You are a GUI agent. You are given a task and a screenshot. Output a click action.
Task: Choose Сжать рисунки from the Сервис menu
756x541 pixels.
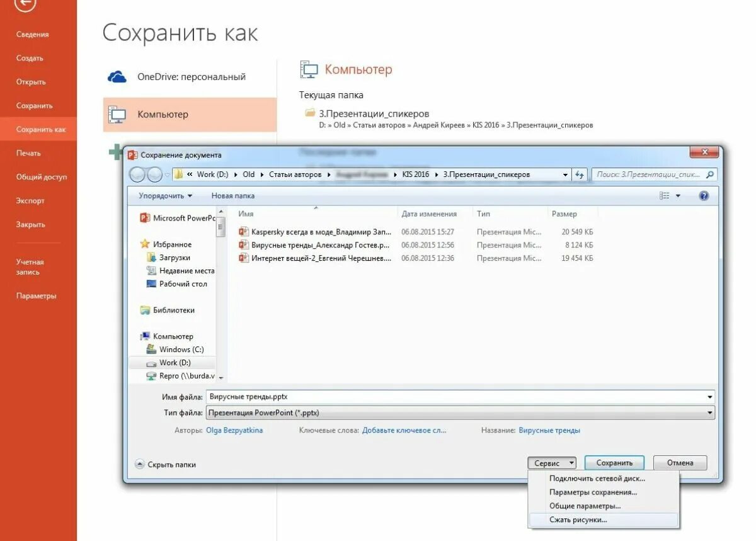(604, 520)
